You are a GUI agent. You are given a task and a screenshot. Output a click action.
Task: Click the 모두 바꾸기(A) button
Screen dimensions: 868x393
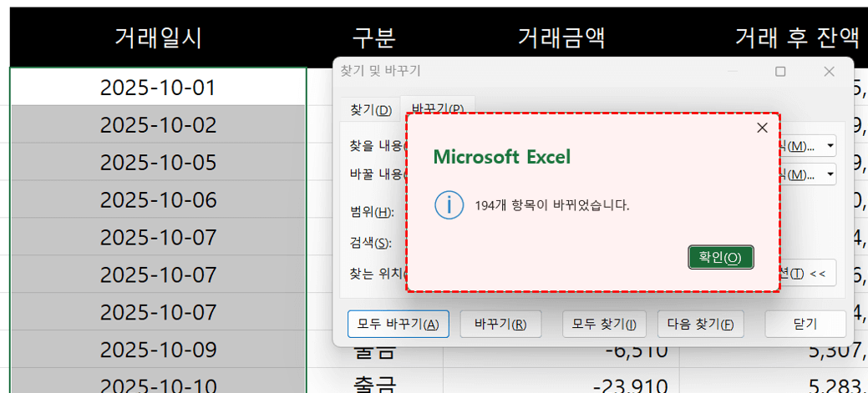coord(398,324)
